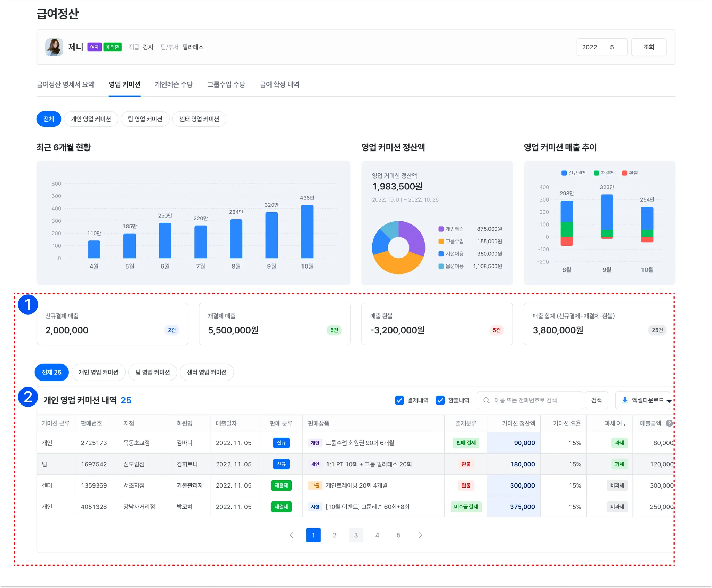Open the month 5 selector
This screenshot has width=712, height=588.
pos(612,47)
